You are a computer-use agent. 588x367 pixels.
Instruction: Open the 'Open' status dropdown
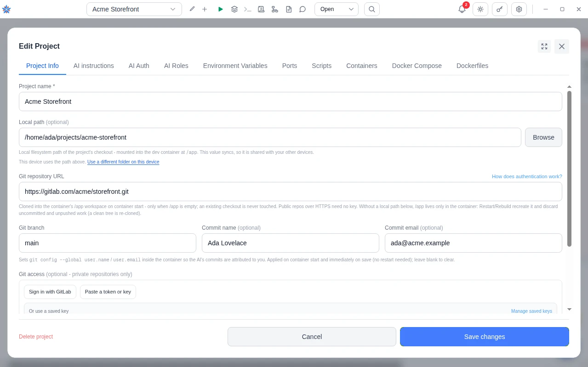point(337,9)
